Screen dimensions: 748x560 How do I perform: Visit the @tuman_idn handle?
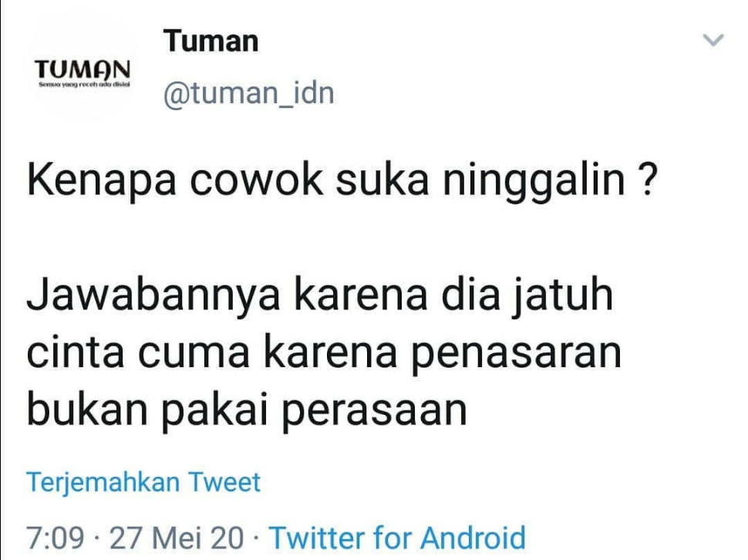tap(248, 93)
